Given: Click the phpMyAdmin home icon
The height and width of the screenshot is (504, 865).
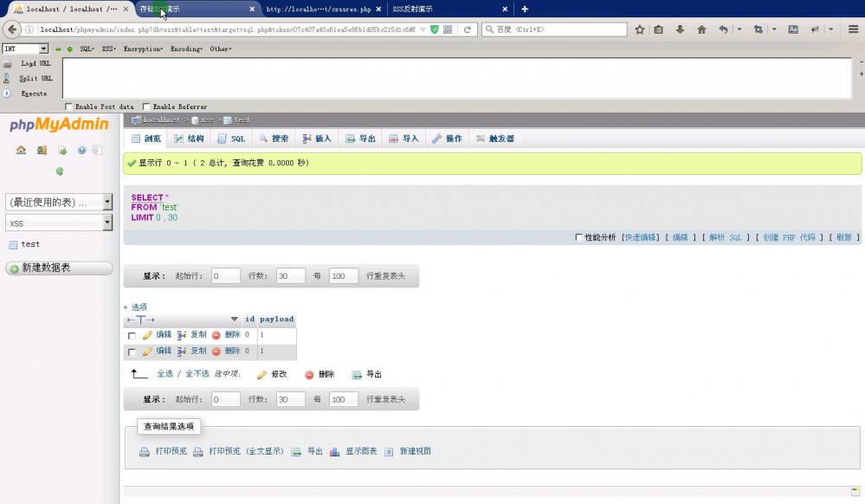Looking at the screenshot, I should tap(19, 150).
